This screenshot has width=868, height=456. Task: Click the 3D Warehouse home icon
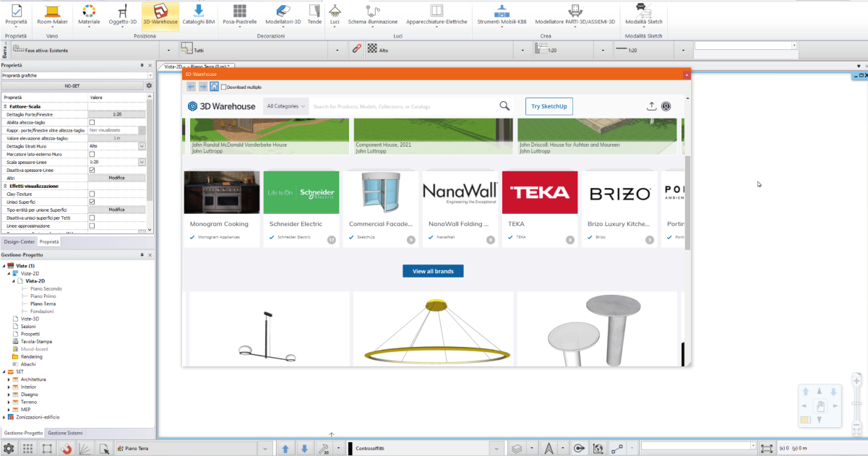(x=214, y=86)
